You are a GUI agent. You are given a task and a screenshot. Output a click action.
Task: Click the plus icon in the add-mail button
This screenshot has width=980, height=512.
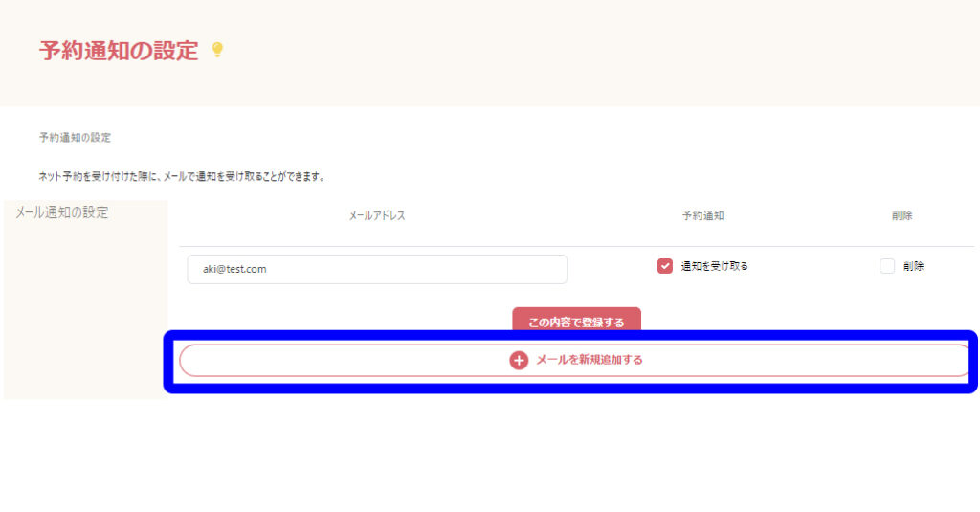pyautogui.click(x=519, y=361)
